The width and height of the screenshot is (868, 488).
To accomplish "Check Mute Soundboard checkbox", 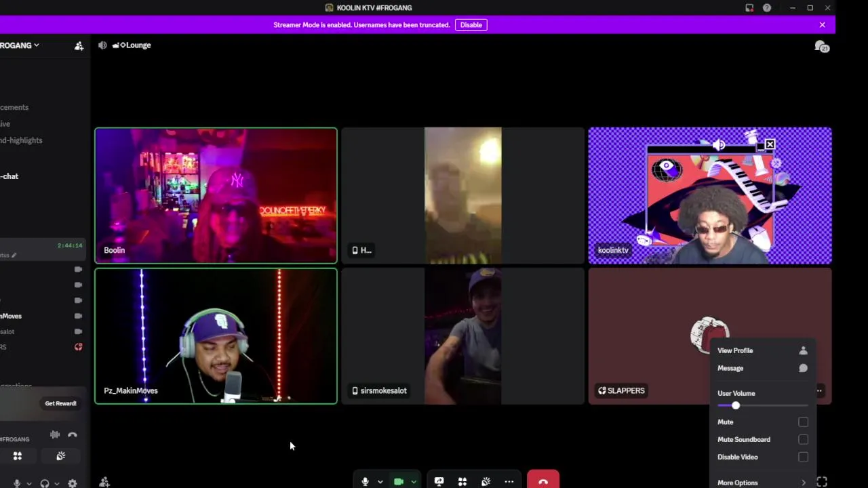I will pyautogui.click(x=803, y=439).
